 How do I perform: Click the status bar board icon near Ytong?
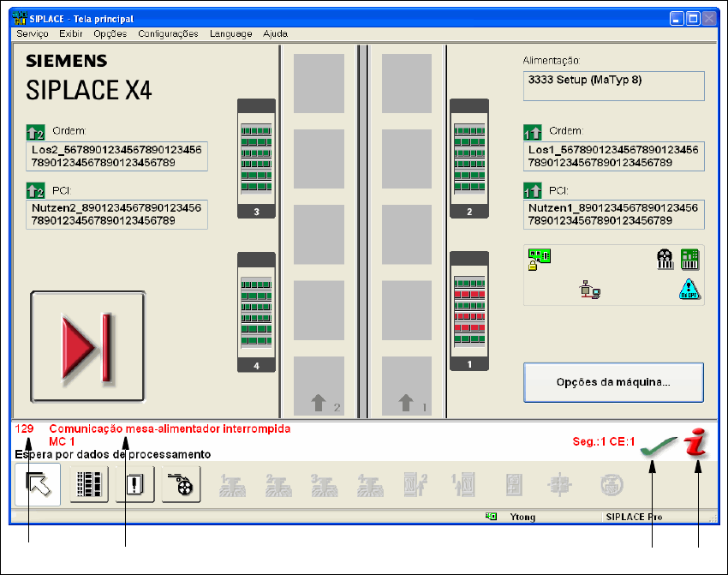point(491,517)
